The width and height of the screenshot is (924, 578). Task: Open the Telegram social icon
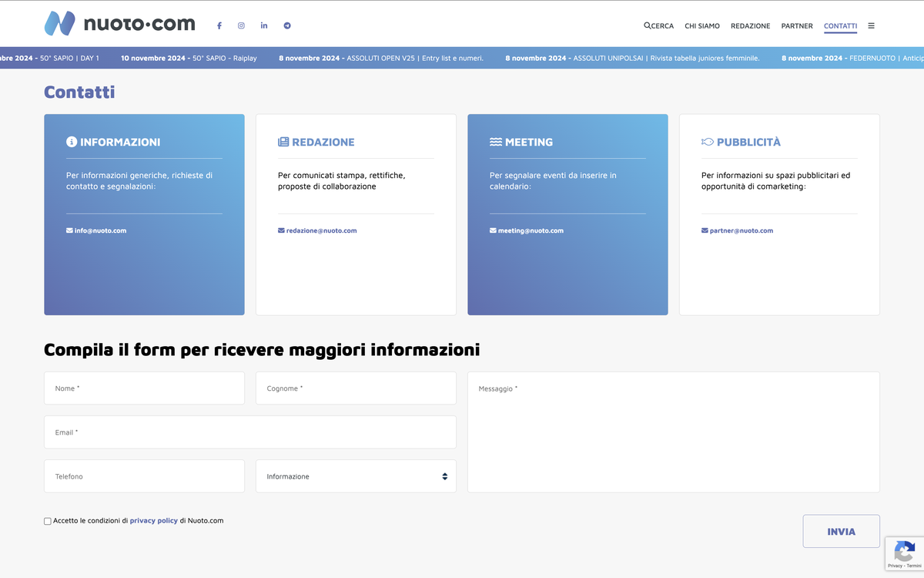[287, 25]
